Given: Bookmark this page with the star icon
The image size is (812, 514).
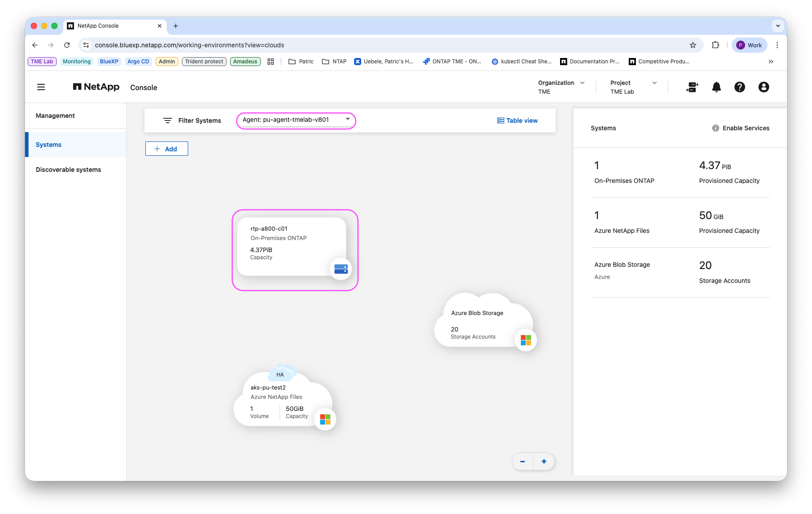Looking at the screenshot, I should (693, 45).
